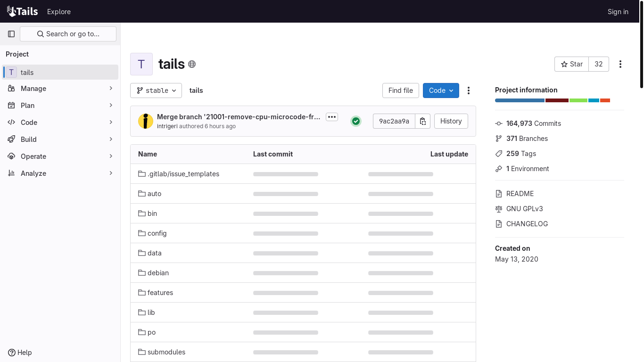Click the star icon button
Screen dimensions: 644x362
click(571, 64)
